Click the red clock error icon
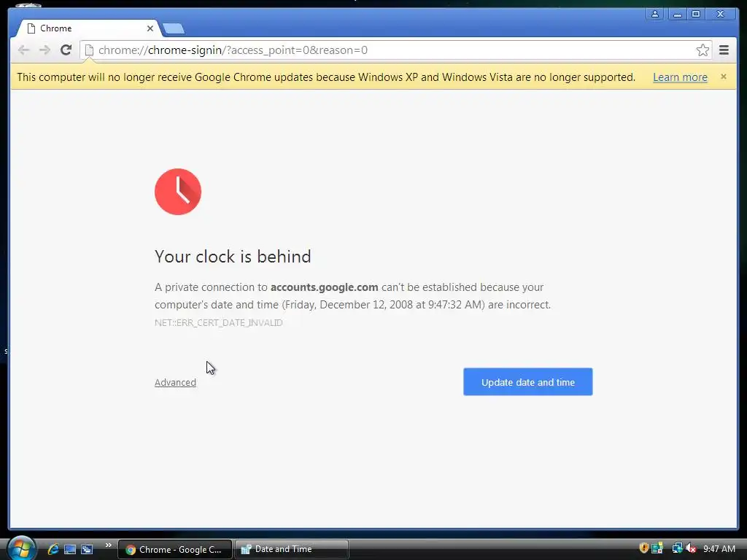Viewport: 747px width, 560px height. [x=178, y=192]
